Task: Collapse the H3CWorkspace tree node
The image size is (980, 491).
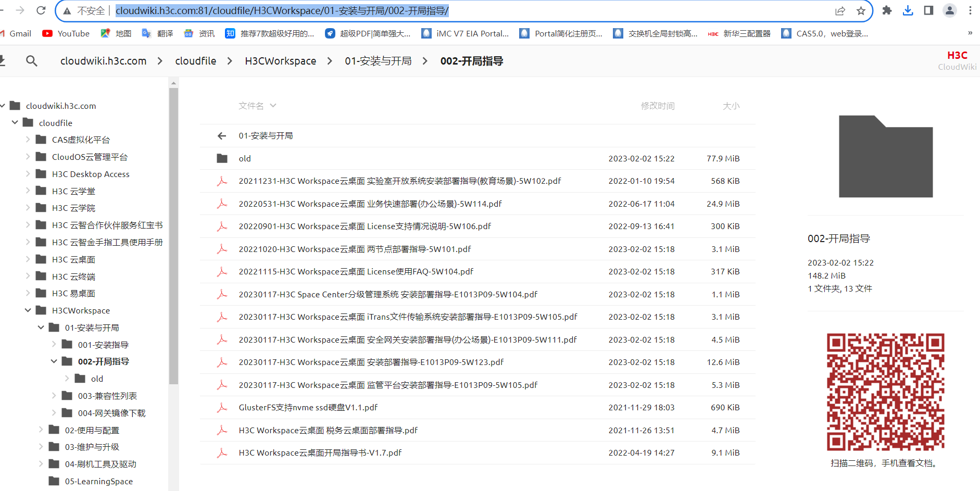Action: click(28, 310)
